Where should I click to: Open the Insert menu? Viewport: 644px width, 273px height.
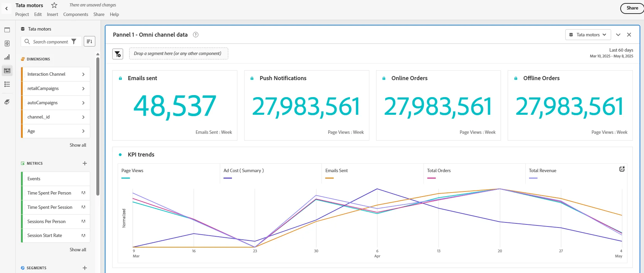click(53, 14)
